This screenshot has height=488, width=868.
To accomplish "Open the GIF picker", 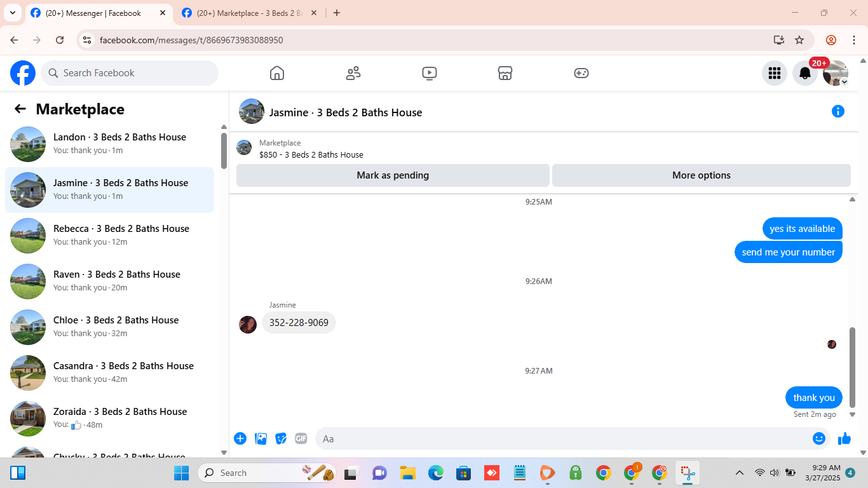I will point(301,438).
